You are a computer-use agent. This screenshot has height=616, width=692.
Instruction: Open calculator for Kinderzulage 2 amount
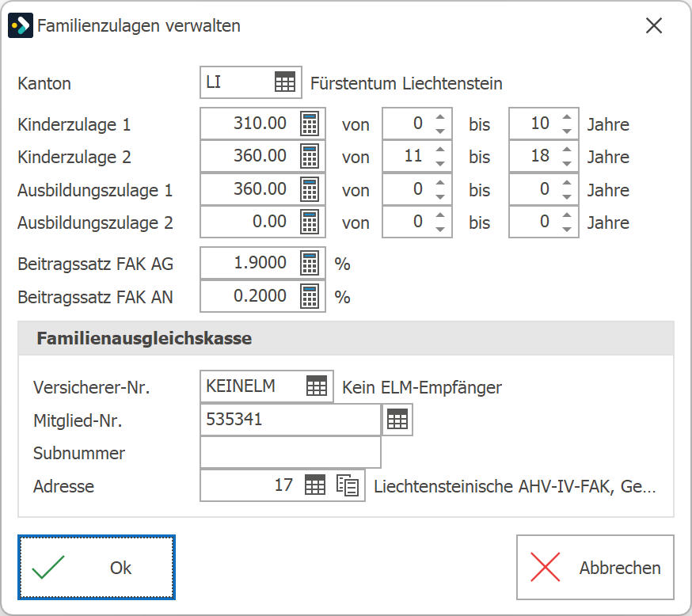pyautogui.click(x=310, y=156)
